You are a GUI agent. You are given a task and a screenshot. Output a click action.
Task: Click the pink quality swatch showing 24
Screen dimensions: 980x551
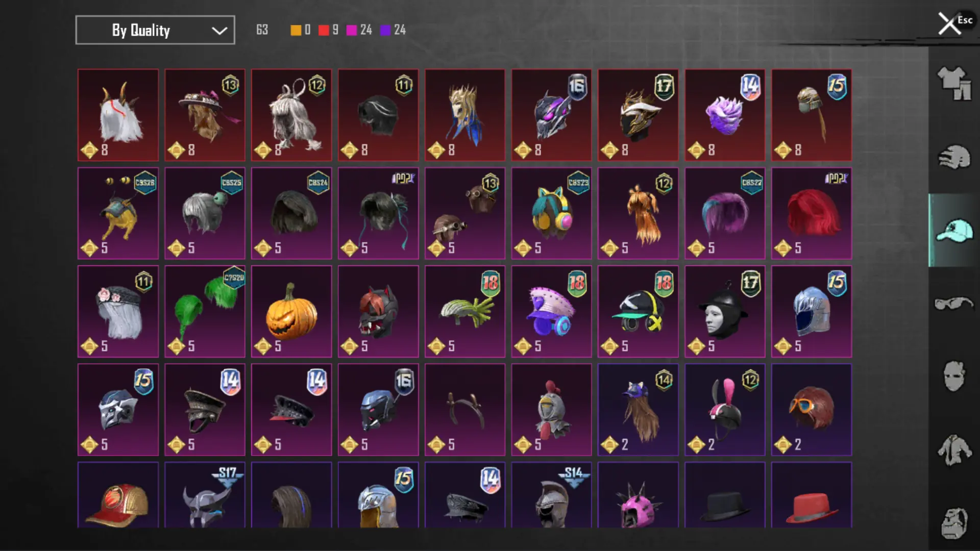pyautogui.click(x=352, y=30)
